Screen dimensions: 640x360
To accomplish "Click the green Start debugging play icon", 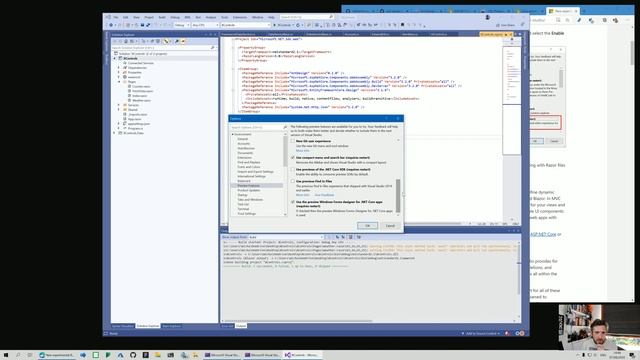I will click(x=275, y=25).
